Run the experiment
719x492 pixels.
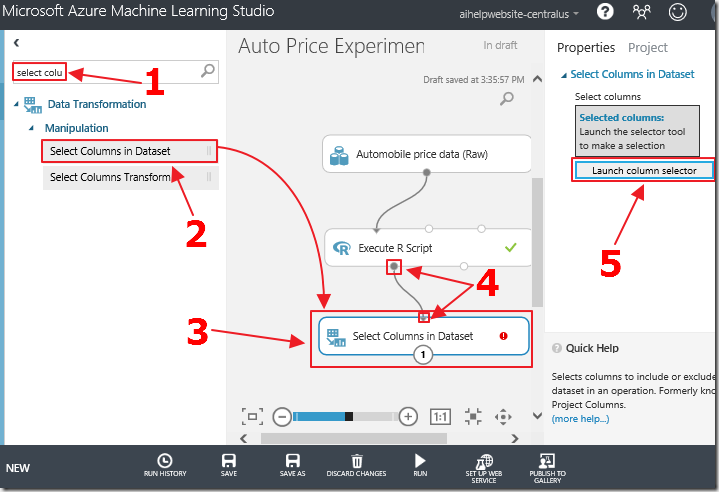coord(420,465)
